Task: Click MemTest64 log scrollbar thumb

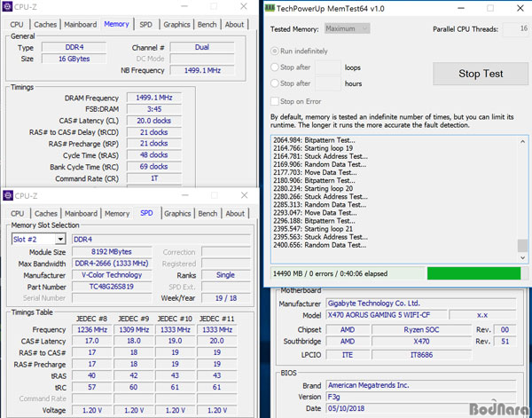Action: 522,245
